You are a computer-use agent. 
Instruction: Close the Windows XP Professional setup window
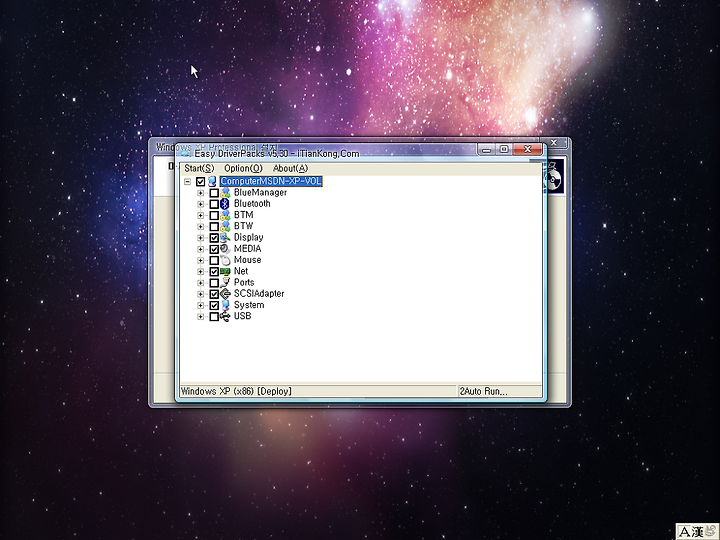pyautogui.click(x=554, y=143)
